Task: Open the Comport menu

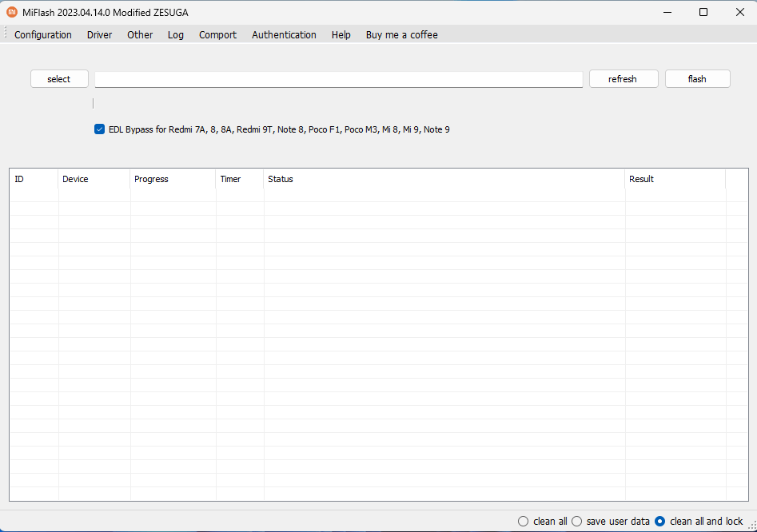Action: [x=217, y=34]
